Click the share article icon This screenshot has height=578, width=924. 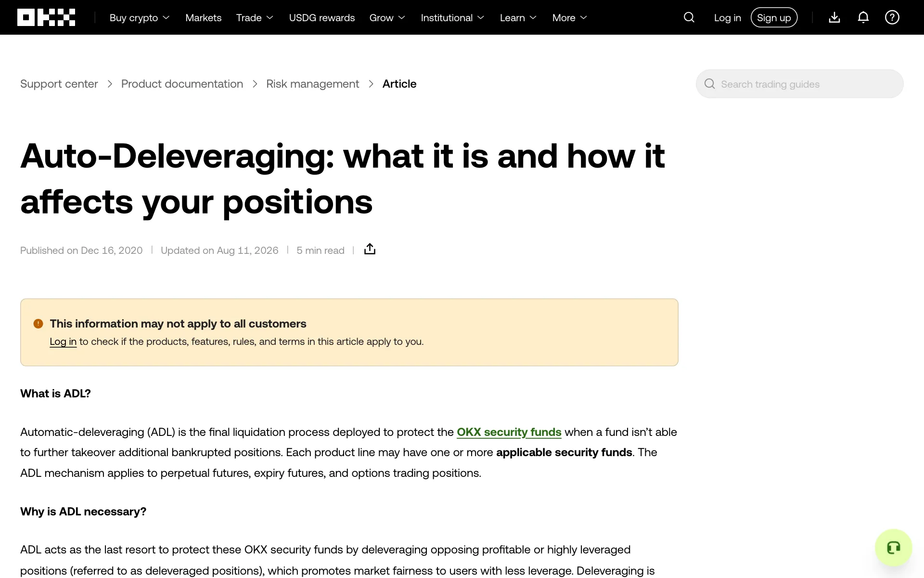point(370,249)
